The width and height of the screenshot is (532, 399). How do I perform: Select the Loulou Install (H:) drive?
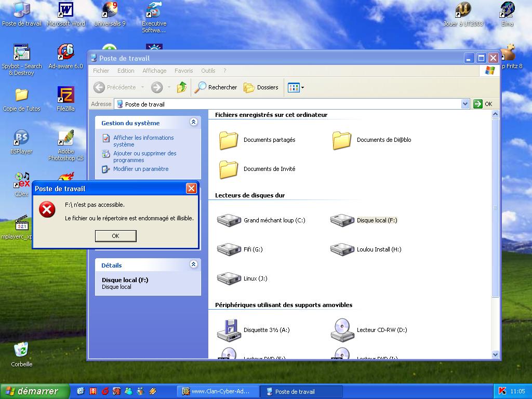pos(366,249)
